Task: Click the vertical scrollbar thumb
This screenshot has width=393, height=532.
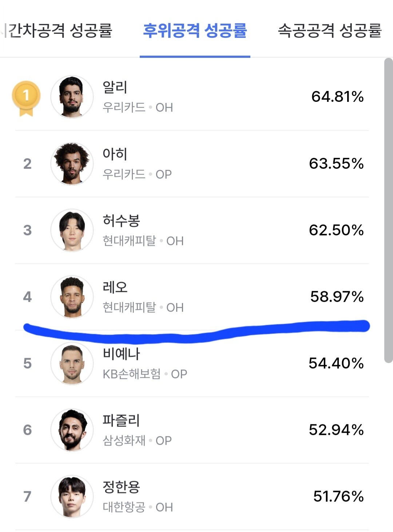Action: point(388,210)
